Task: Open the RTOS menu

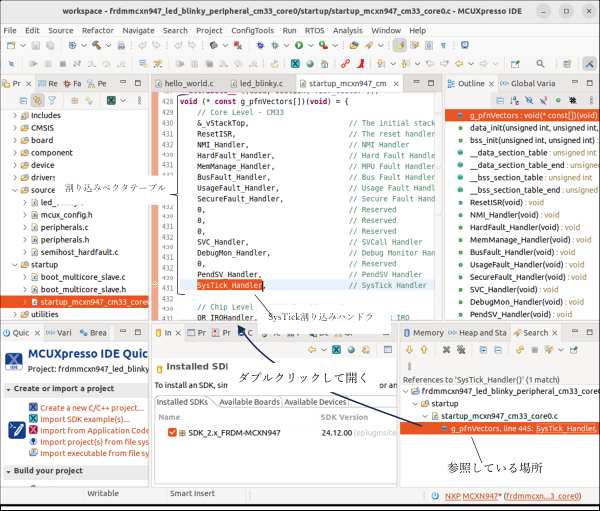Action: [x=314, y=31]
